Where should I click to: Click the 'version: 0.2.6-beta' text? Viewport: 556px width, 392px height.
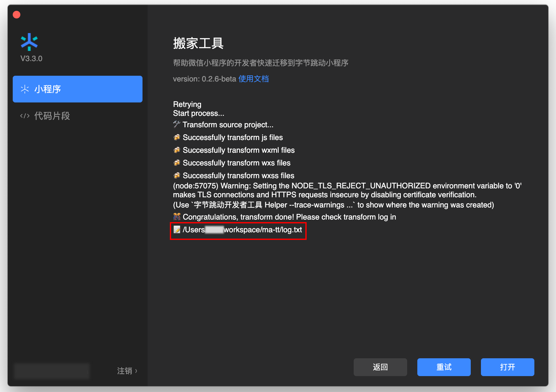[205, 79]
